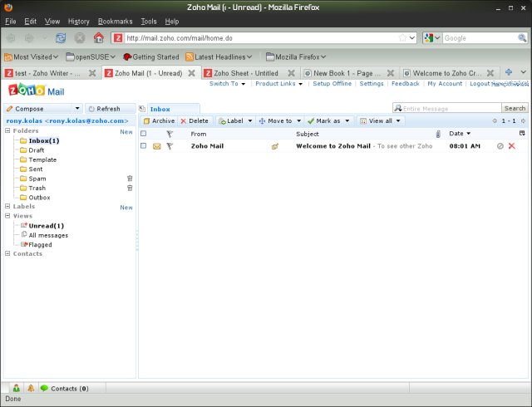Click the bookmark star in the address bar
The width and height of the screenshot is (532, 407).
(x=403, y=38)
